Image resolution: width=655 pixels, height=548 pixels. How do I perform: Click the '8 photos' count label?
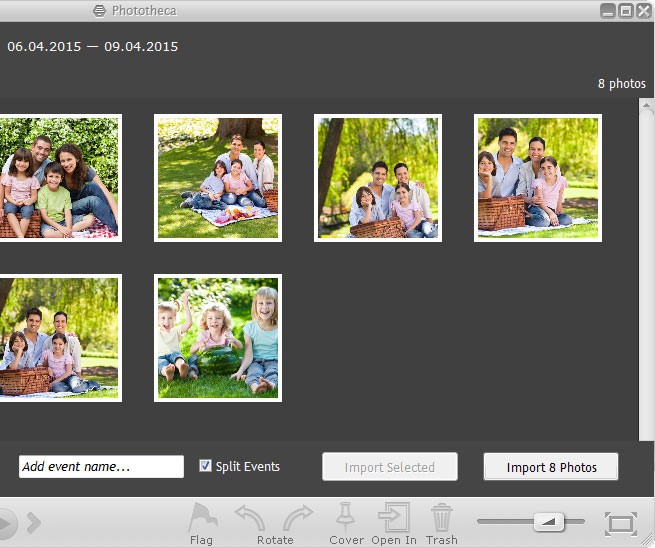pyautogui.click(x=622, y=84)
